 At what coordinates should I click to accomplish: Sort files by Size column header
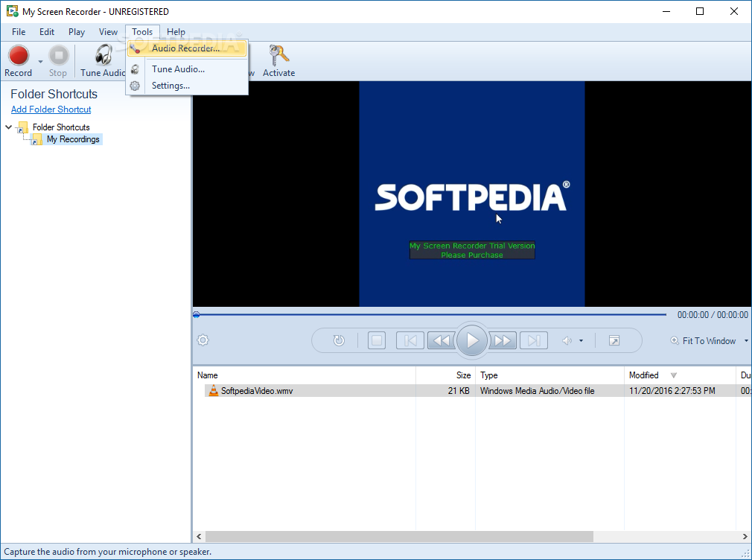[x=445, y=375]
